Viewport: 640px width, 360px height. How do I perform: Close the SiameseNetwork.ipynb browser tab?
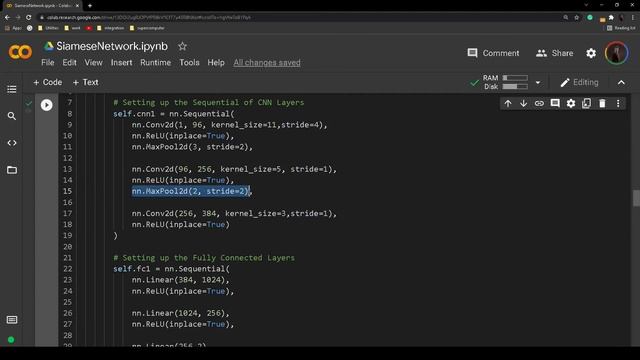click(x=77, y=6)
